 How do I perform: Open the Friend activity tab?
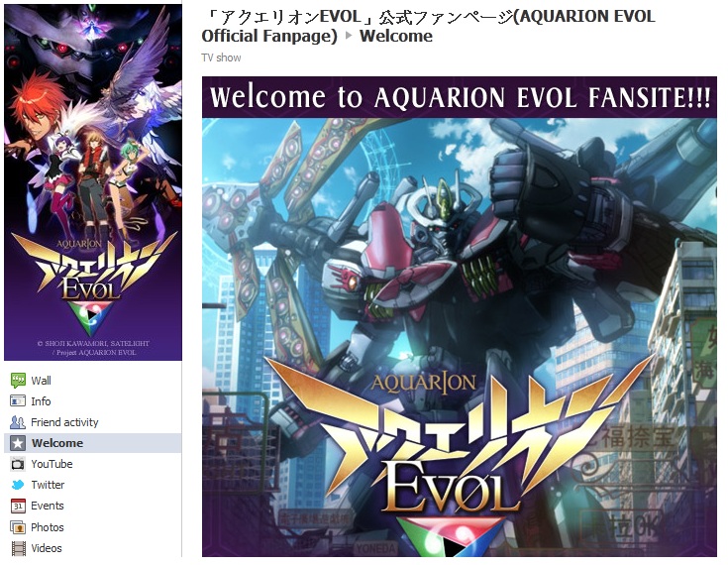coord(64,422)
